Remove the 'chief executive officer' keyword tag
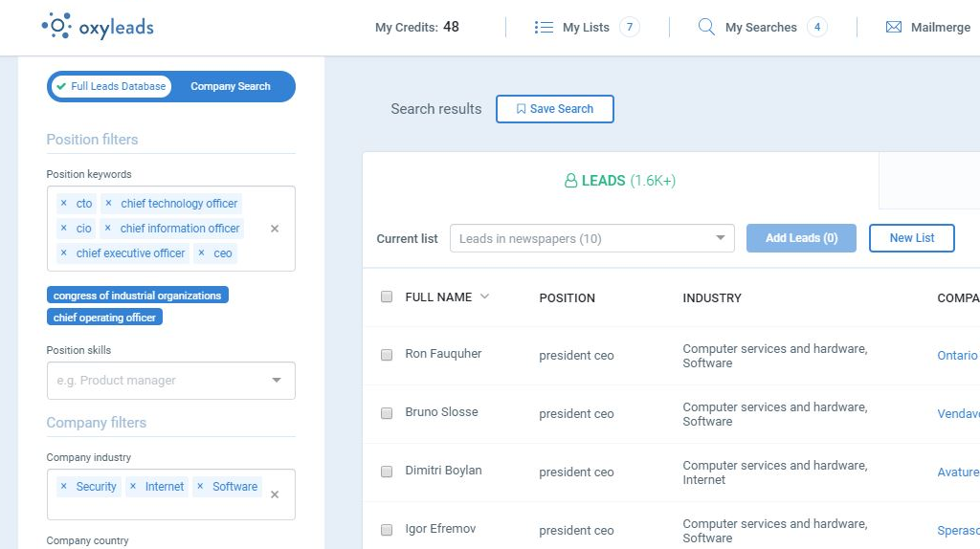The image size is (980, 549). [63, 253]
